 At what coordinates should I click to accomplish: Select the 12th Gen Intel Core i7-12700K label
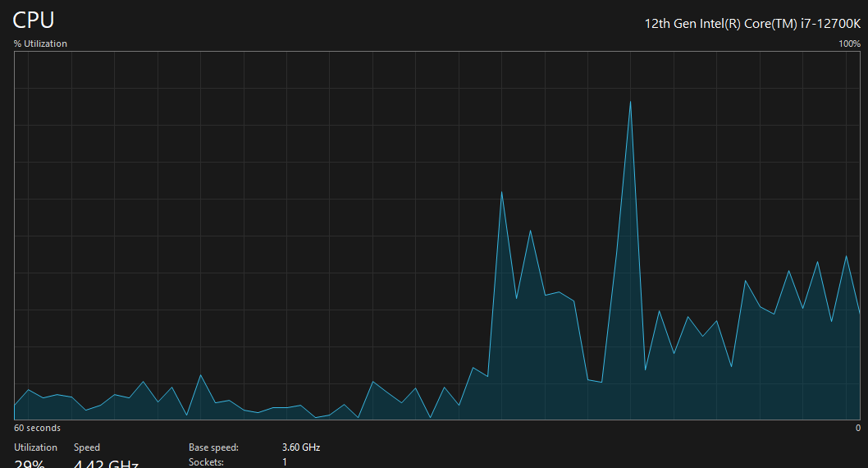coord(752,24)
